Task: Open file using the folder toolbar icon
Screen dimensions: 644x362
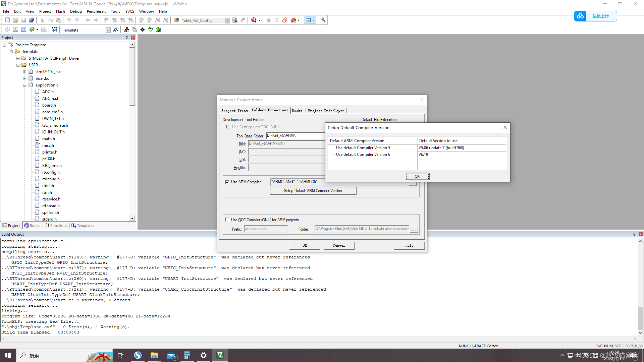Action: click(15, 20)
